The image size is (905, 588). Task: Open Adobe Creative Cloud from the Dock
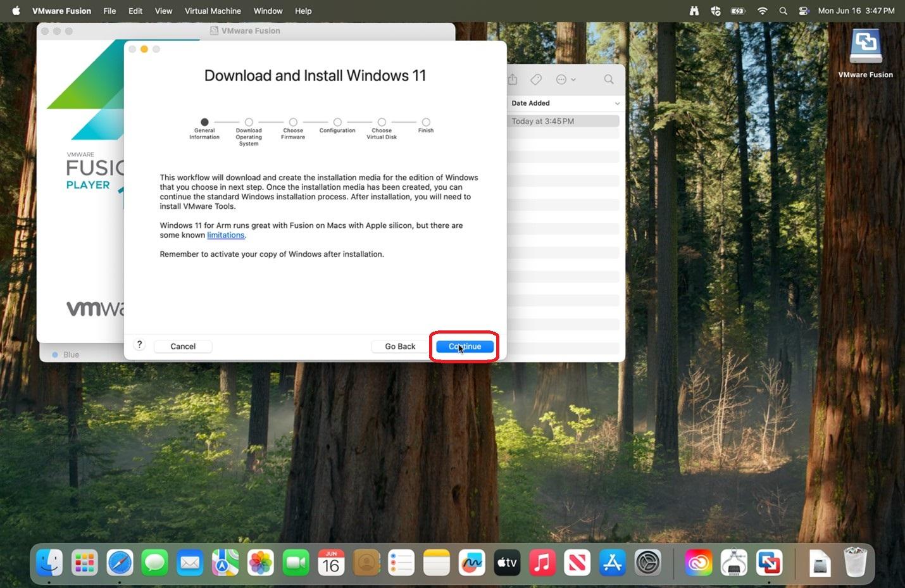pos(699,562)
